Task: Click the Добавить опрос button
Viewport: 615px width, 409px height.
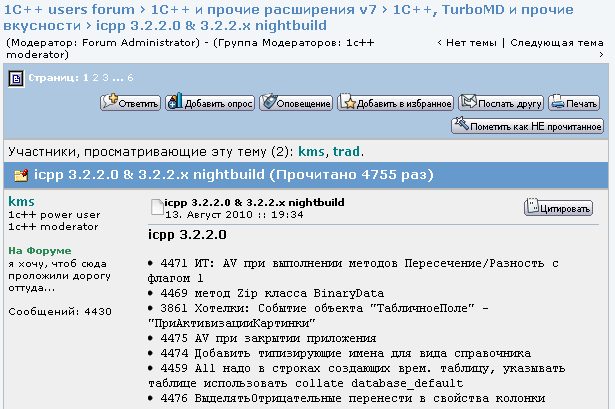Action: [x=210, y=102]
